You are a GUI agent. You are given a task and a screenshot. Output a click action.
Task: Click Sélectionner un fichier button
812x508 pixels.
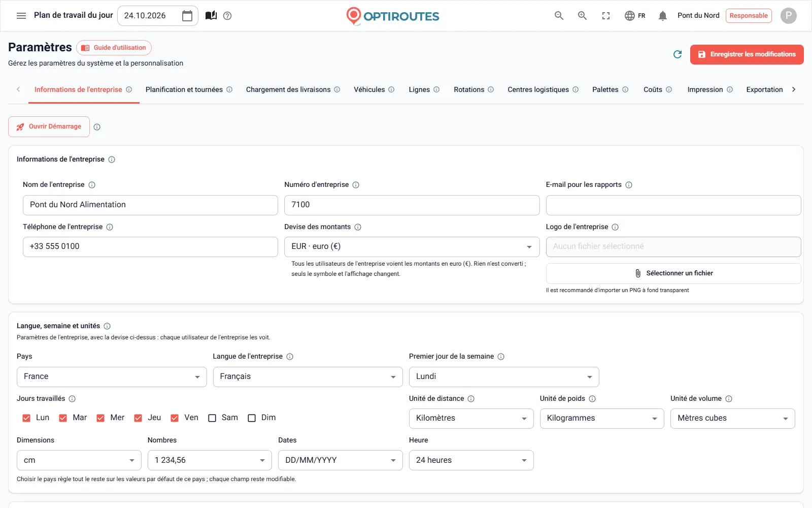click(673, 273)
